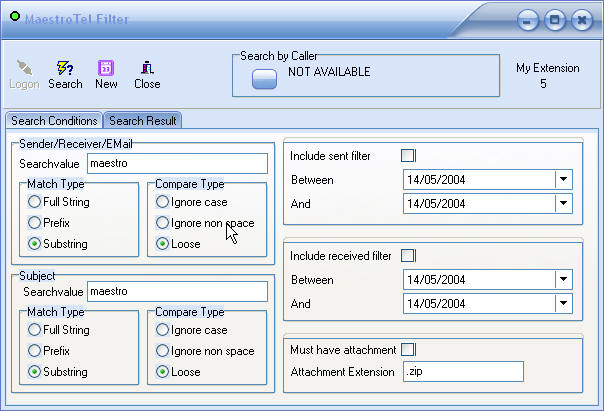Click the Sender/Receiver/EMail Searchvalue field

177,163
